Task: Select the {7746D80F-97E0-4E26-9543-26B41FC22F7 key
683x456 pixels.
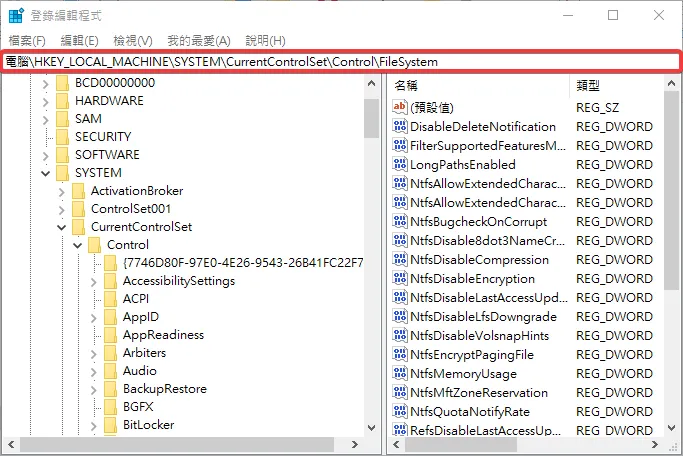Action: (x=243, y=263)
